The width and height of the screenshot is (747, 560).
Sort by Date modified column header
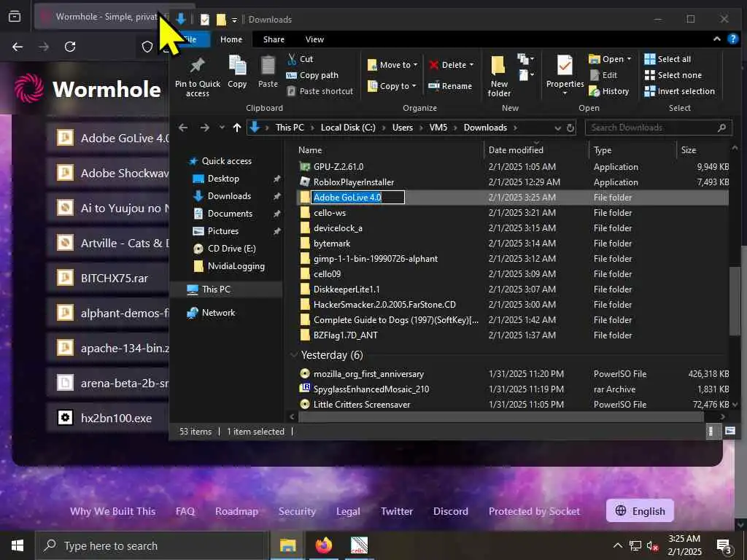[516, 150]
